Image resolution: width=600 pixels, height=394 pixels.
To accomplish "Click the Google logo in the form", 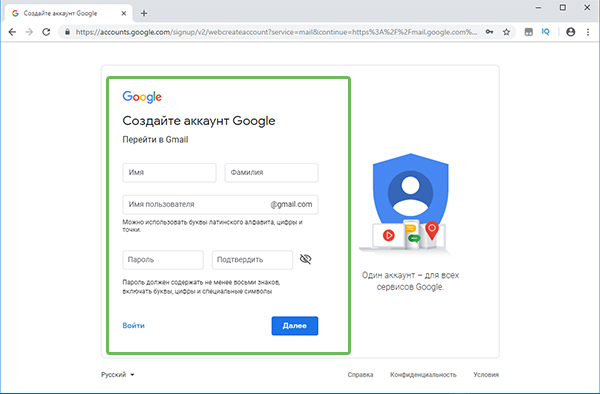I will pos(142,97).
